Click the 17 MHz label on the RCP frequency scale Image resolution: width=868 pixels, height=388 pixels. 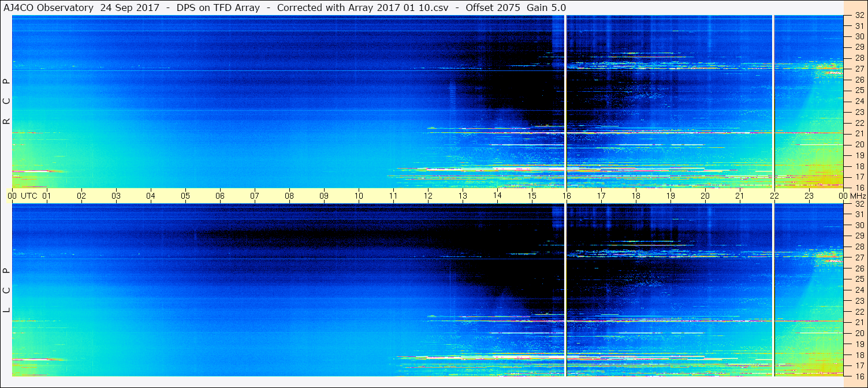859,177
